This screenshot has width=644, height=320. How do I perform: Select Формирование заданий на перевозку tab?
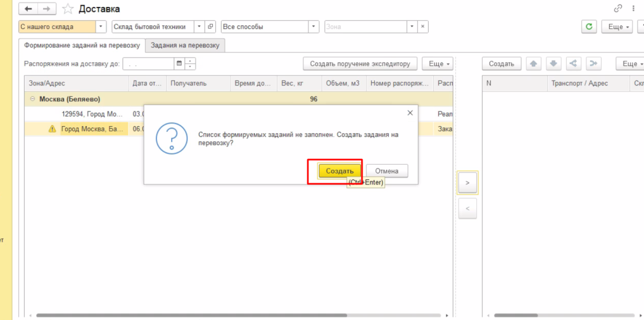82,46
